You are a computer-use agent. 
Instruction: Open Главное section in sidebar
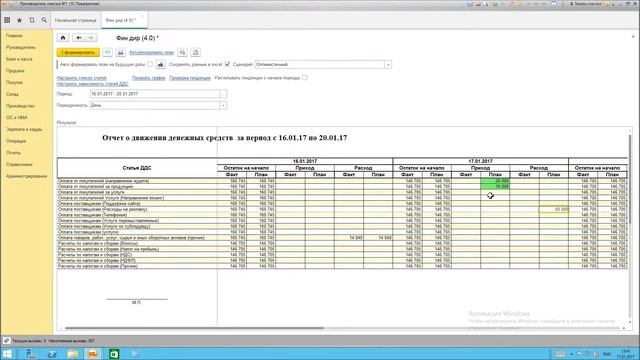[x=14, y=36]
